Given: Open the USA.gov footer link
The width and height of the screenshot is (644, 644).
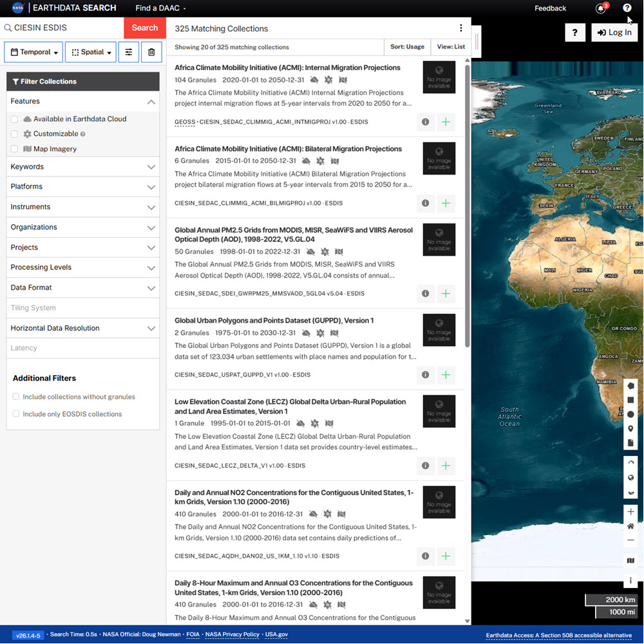Looking at the screenshot, I should click(276, 634).
